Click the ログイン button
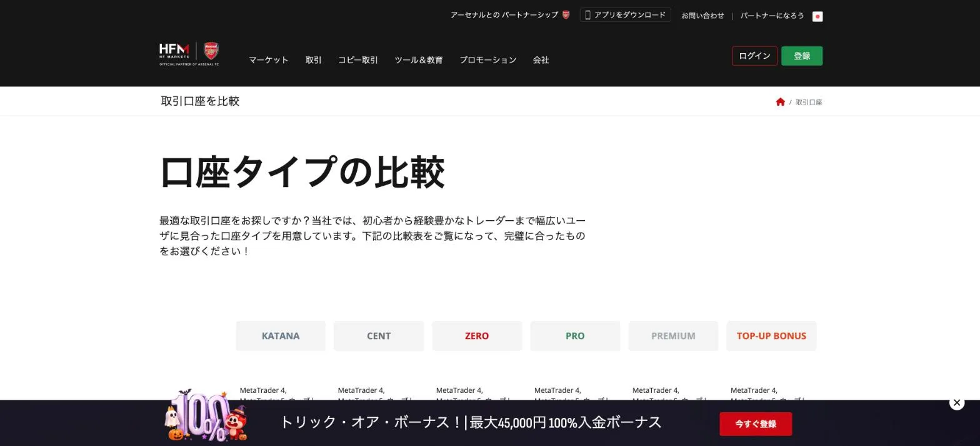The width and height of the screenshot is (980, 446). click(x=754, y=56)
